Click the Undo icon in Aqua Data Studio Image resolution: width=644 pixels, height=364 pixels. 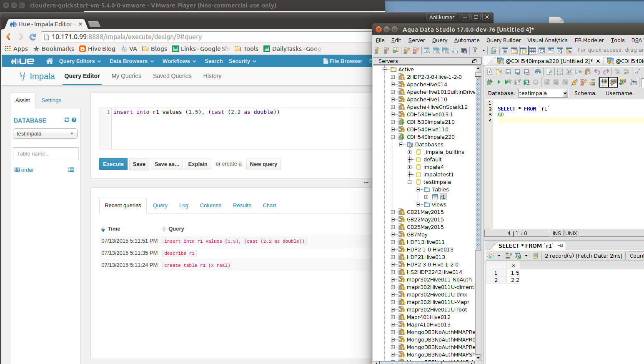[598, 72]
